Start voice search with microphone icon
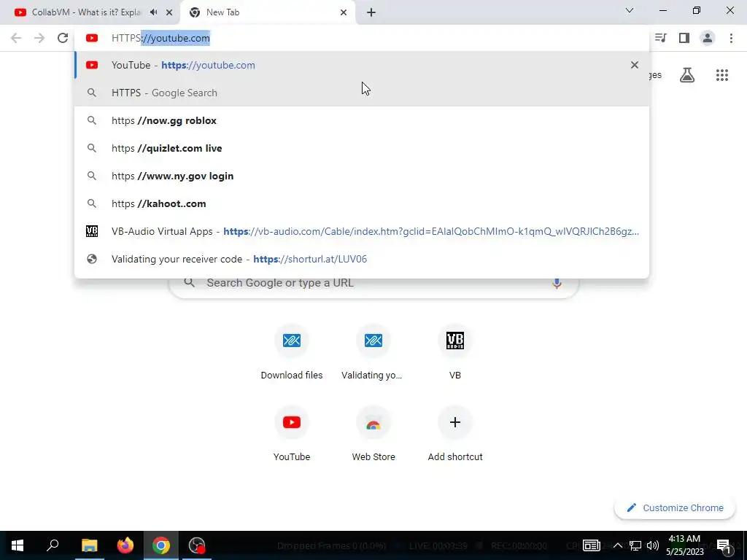This screenshot has height=560, width=747. coord(557,283)
